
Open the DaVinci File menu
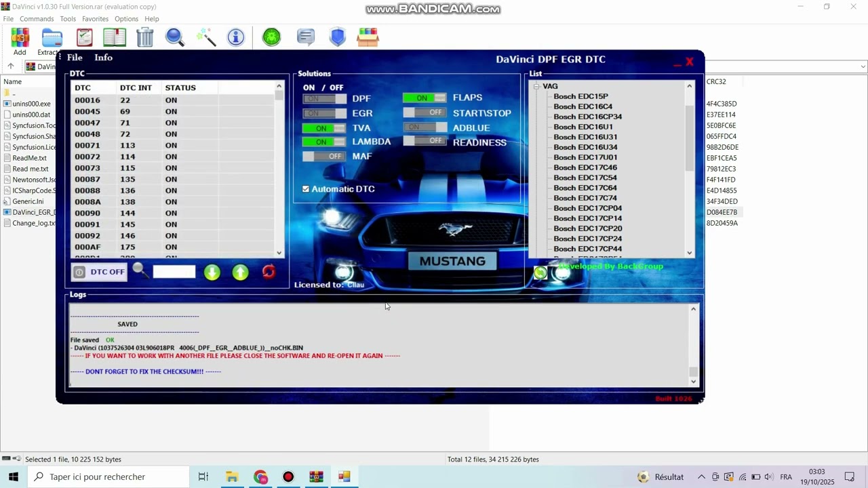[x=75, y=58]
